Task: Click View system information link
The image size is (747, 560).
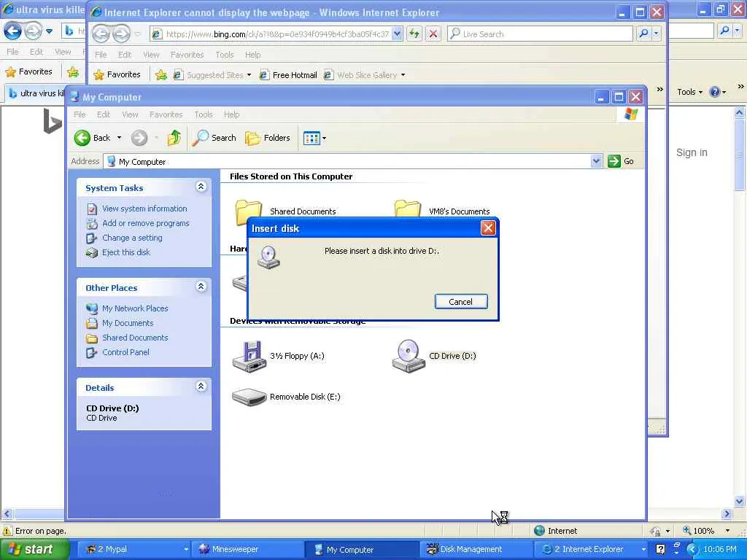Action: [144, 209]
